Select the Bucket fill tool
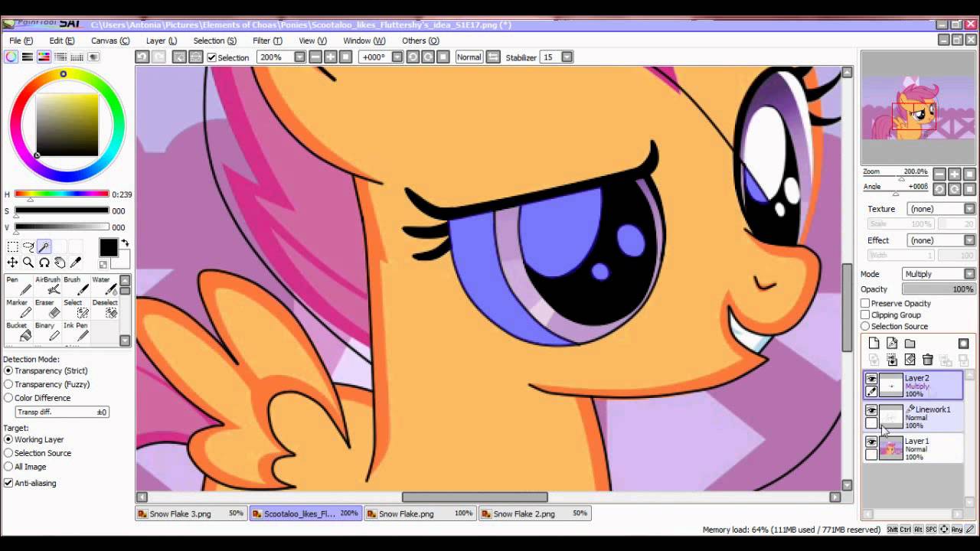 pyautogui.click(x=18, y=332)
